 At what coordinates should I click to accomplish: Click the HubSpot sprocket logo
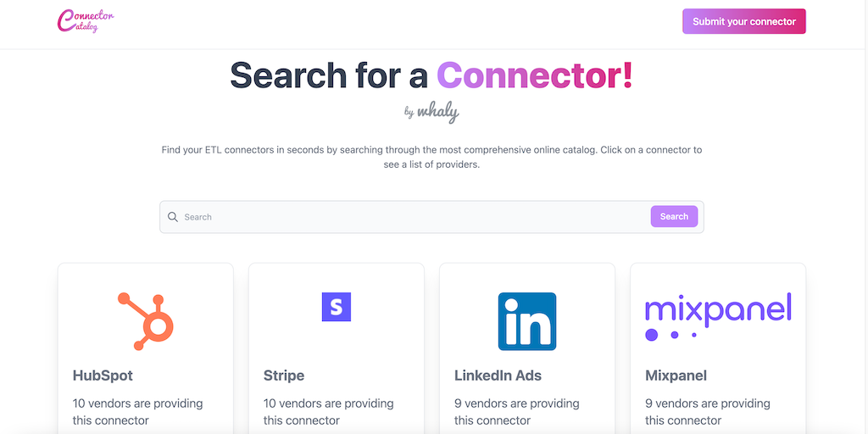tap(146, 321)
